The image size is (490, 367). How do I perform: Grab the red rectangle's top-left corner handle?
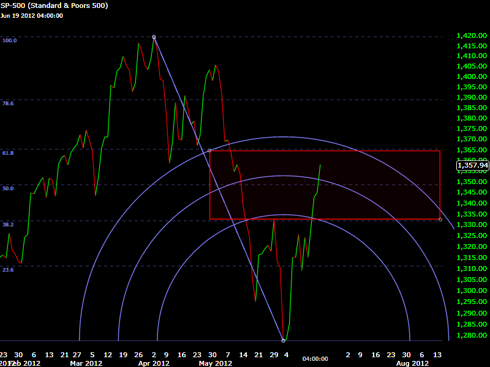pos(210,151)
